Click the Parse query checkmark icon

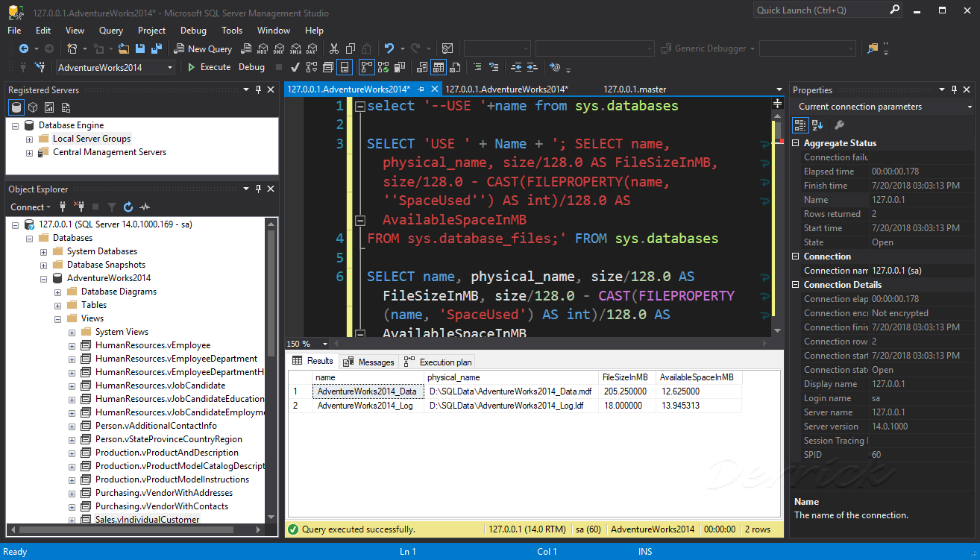[x=295, y=67]
